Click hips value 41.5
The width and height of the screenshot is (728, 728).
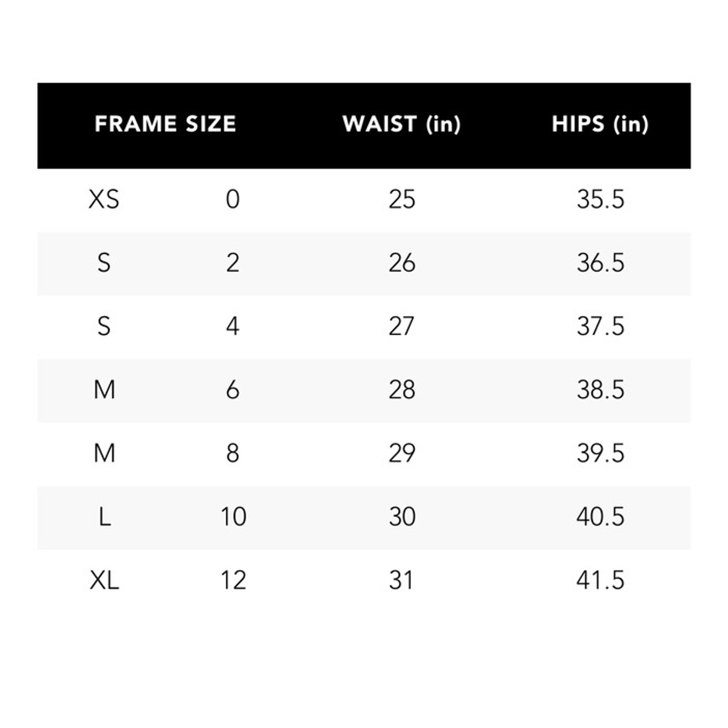pyautogui.click(x=601, y=580)
